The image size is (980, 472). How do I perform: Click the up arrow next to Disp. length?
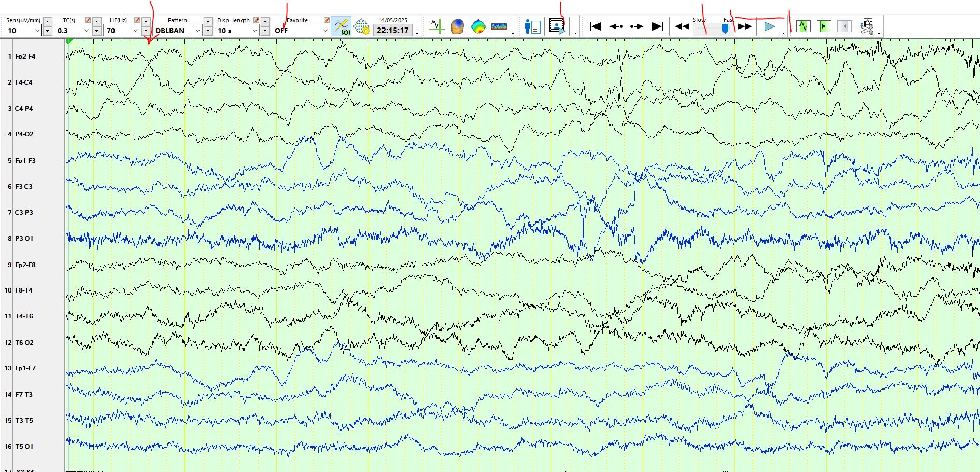click(x=265, y=21)
